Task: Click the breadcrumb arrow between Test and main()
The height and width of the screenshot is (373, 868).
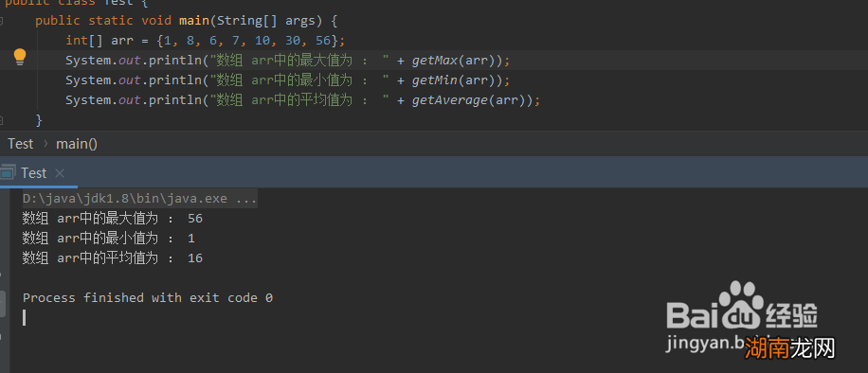Action: tap(45, 144)
